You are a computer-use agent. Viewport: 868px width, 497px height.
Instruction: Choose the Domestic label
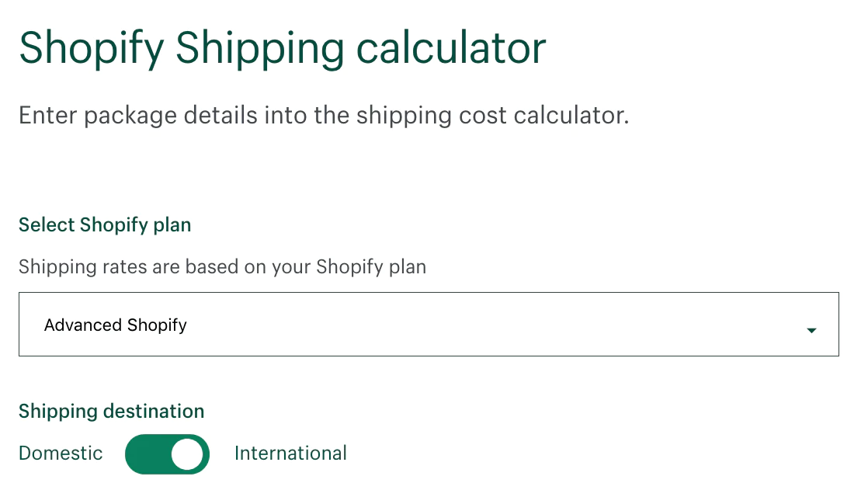click(61, 454)
